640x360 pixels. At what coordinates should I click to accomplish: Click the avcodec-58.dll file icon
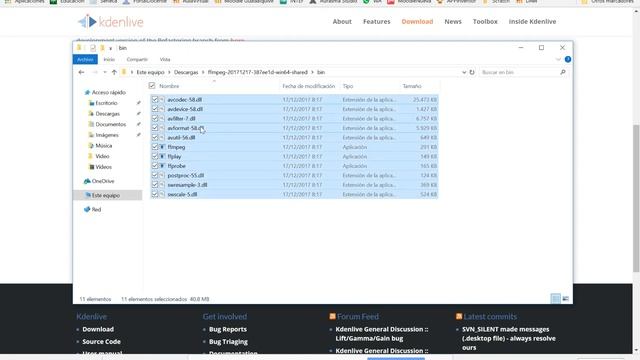(x=162, y=100)
